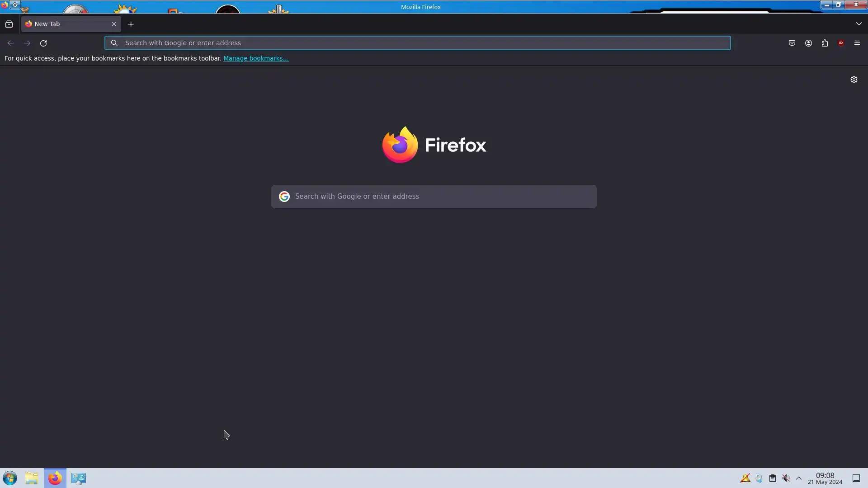Screen dimensions: 868x488
Task: Open the new tab personalize gear
Action: coord(854,80)
